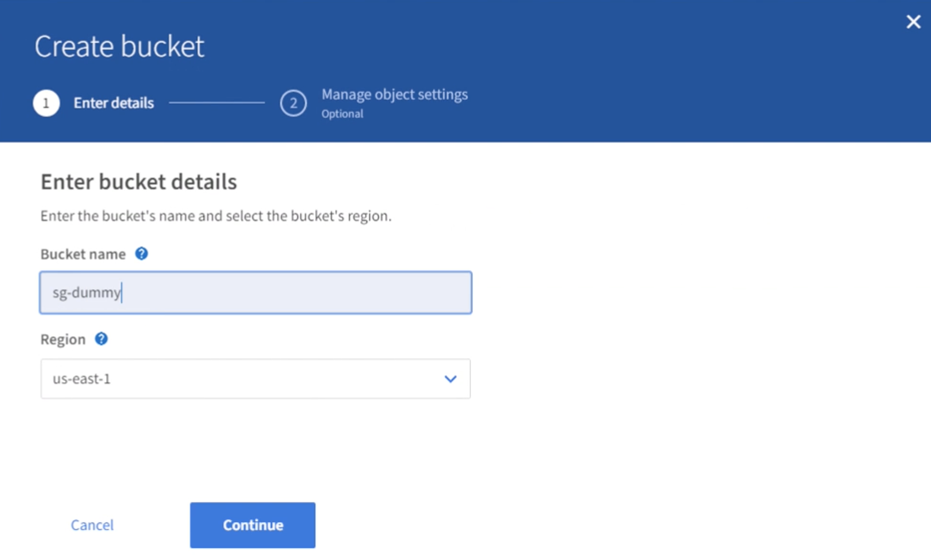This screenshot has width=931, height=560.
Task: Click the Create bucket dialog title
Action: pyautogui.click(x=119, y=47)
